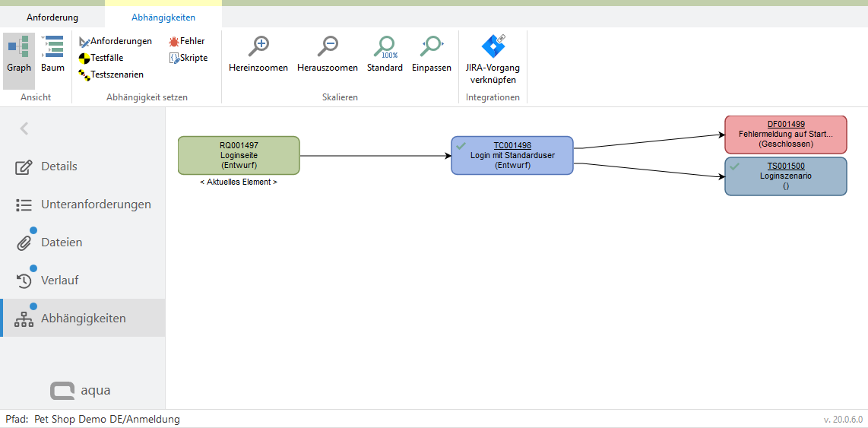
Task: Link a JIRA-Vorgang
Action: point(493,58)
